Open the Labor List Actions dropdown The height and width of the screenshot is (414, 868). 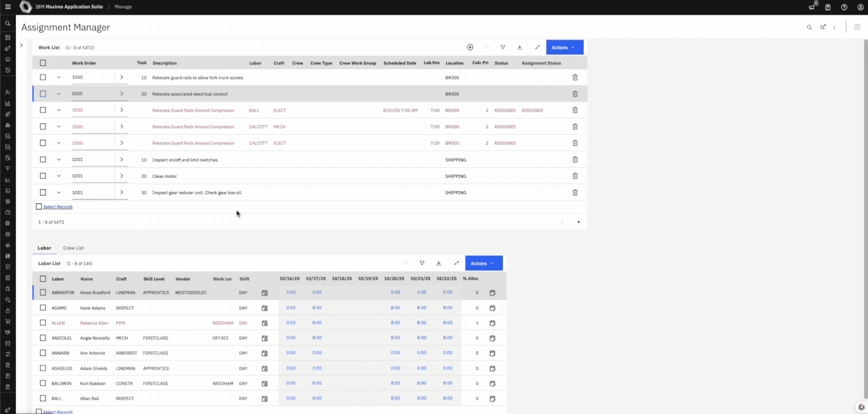483,263
